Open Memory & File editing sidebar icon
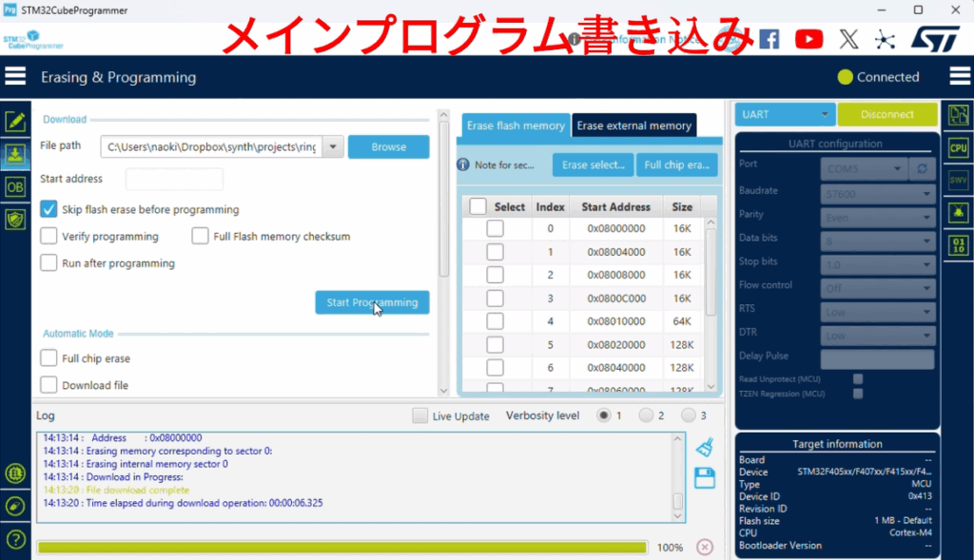974x560 pixels. [15, 121]
